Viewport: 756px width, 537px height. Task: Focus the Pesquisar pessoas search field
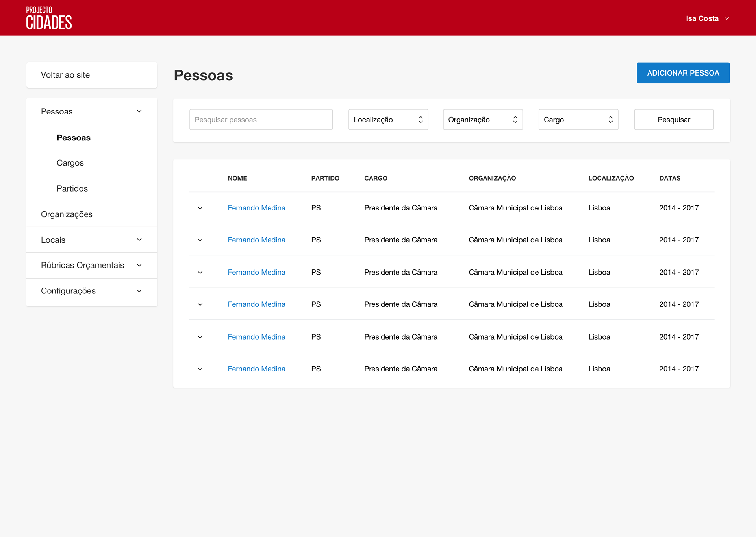[261, 120]
